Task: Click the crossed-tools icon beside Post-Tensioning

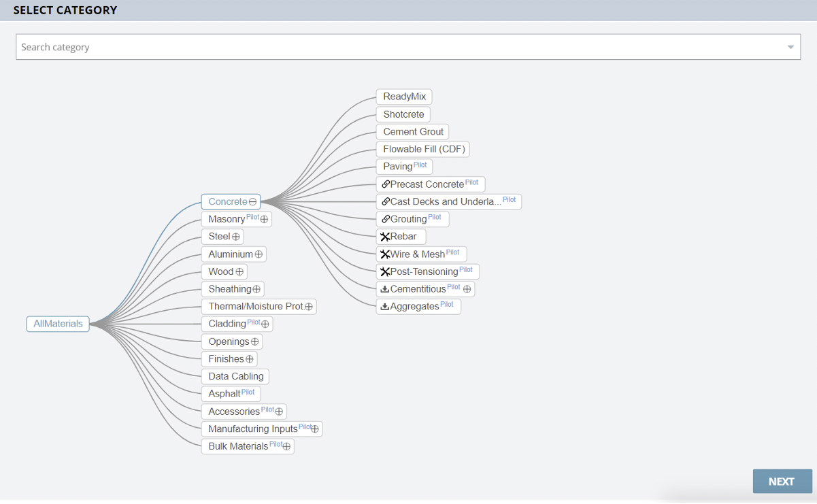Action: [x=385, y=272]
